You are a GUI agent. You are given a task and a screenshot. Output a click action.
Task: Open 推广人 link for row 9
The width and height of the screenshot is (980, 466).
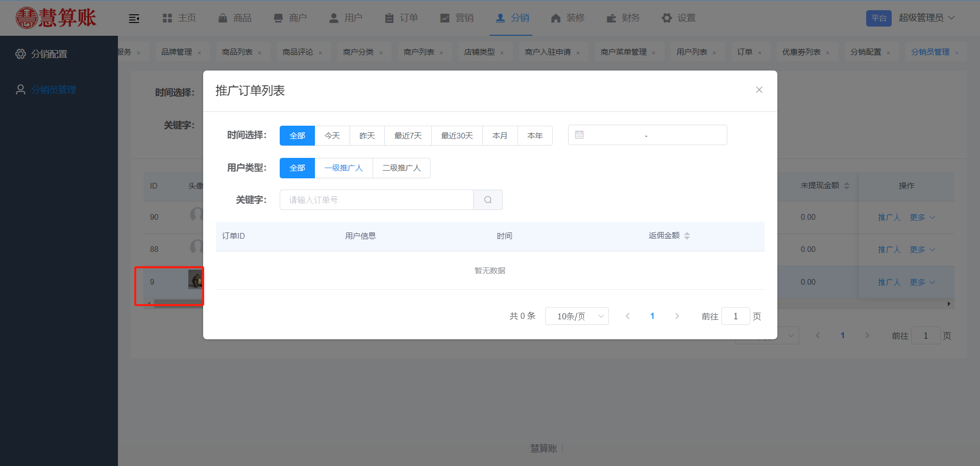pyautogui.click(x=889, y=282)
